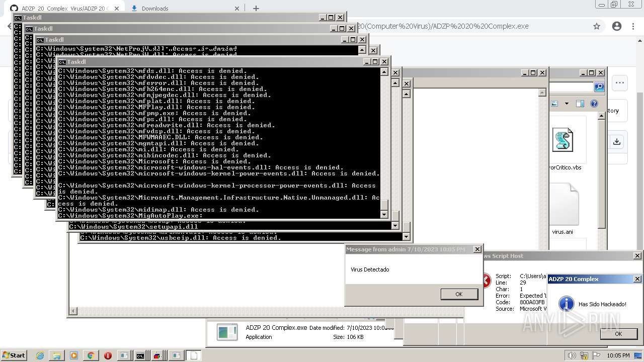Click the blue info icon in the ADZP dialog
644x362 pixels.
(567, 304)
